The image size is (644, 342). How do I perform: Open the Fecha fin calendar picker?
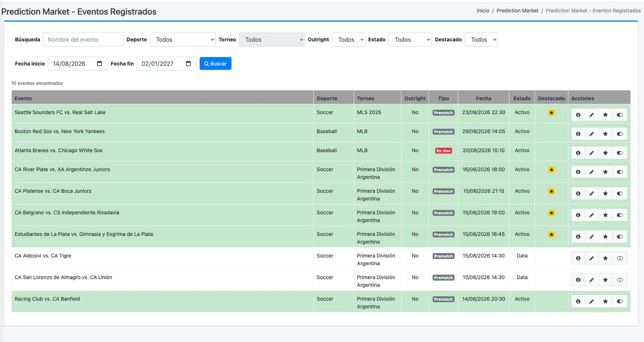click(x=188, y=64)
